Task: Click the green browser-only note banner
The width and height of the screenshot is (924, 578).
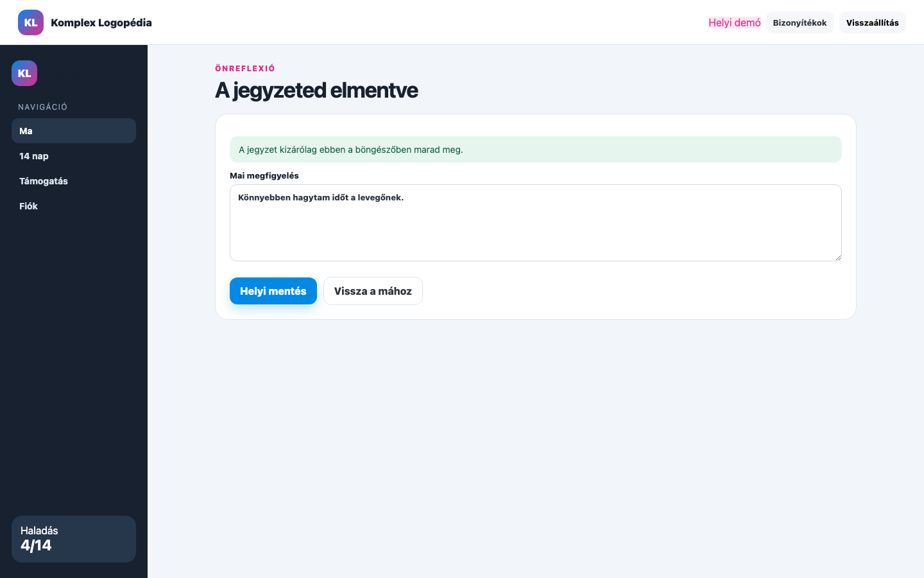Action: [x=536, y=150]
